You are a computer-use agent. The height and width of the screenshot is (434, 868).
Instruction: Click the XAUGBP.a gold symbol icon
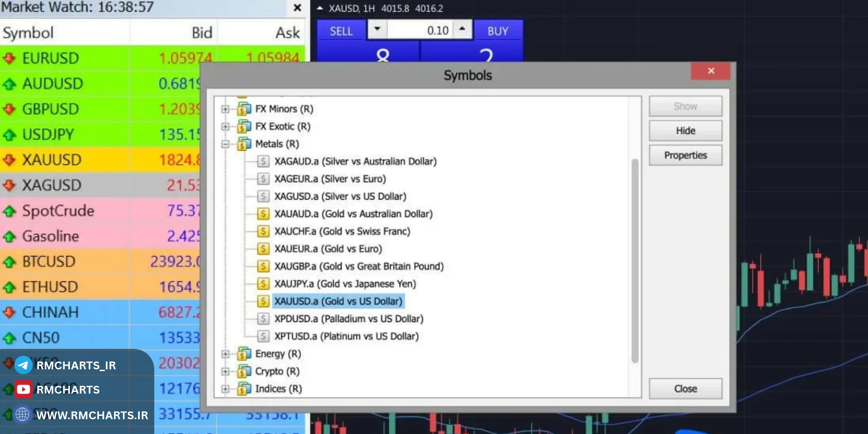click(263, 266)
